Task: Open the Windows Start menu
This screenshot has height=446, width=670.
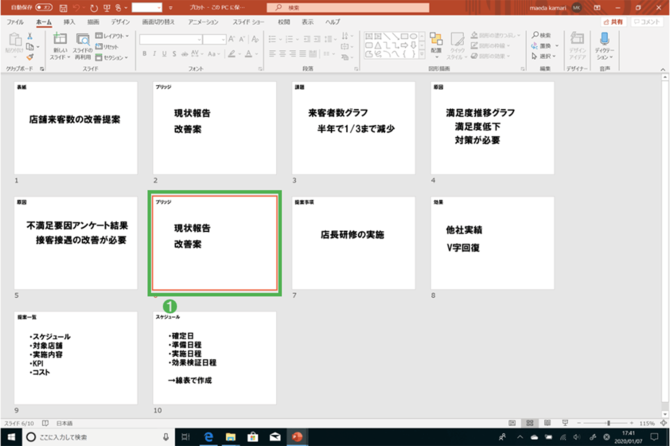Action: click(x=11, y=437)
